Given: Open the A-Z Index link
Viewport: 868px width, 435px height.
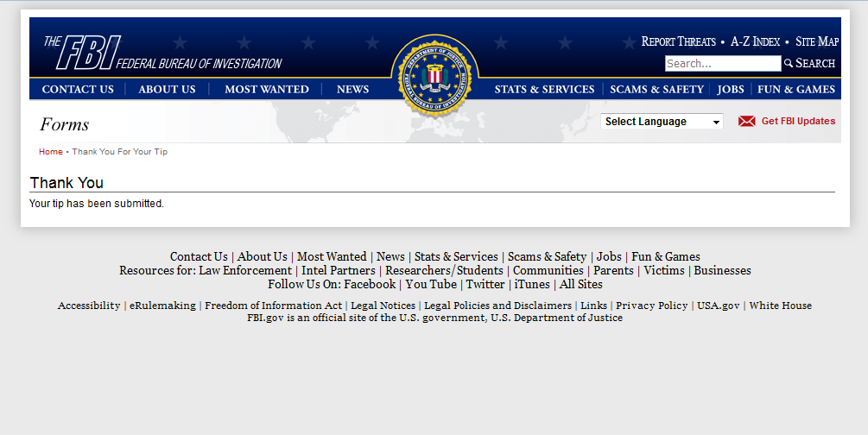Looking at the screenshot, I should 755,41.
